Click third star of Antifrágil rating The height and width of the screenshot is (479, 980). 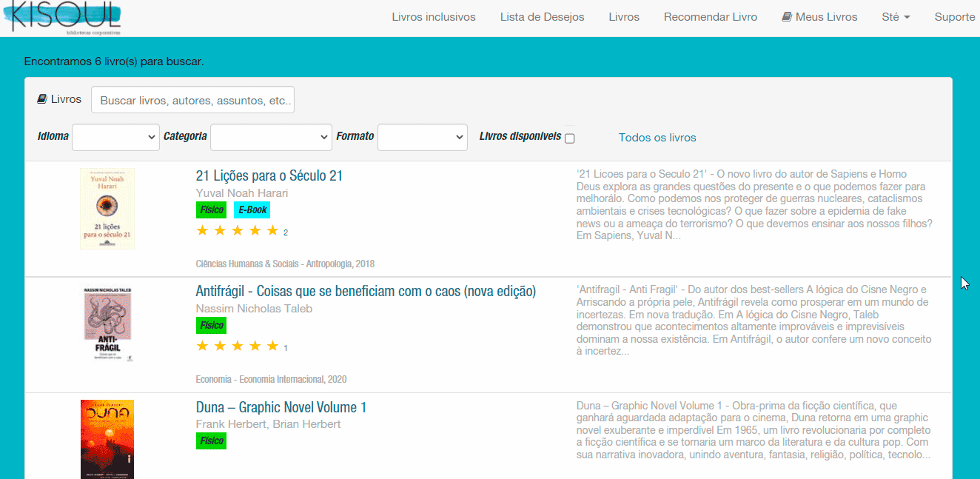(x=238, y=346)
